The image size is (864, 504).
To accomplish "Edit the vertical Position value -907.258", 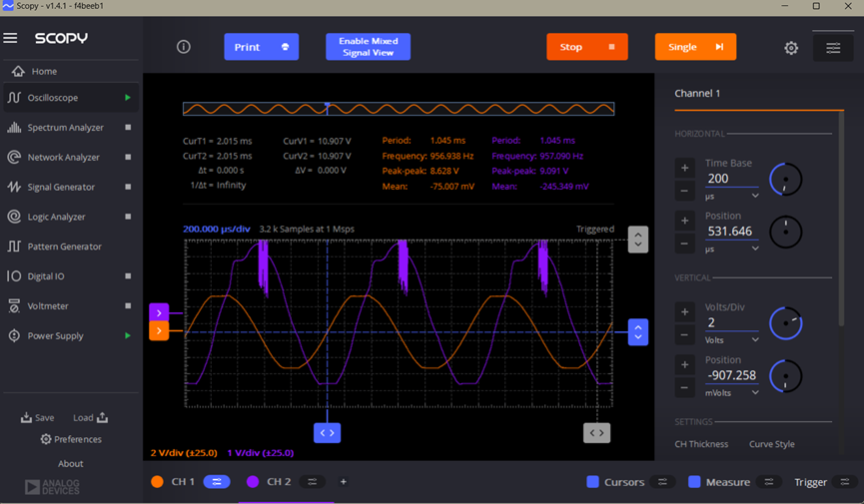I will click(x=732, y=375).
